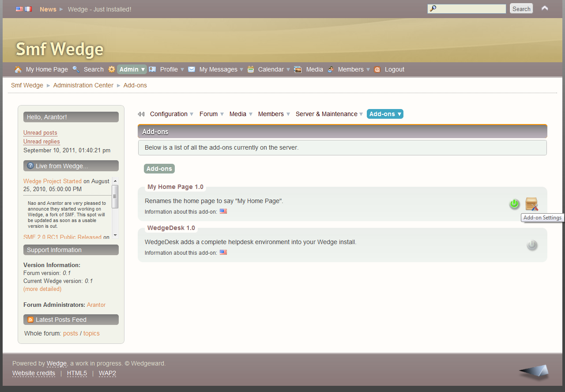
Task: Open the Unread posts link
Action: [x=40, y=132]
